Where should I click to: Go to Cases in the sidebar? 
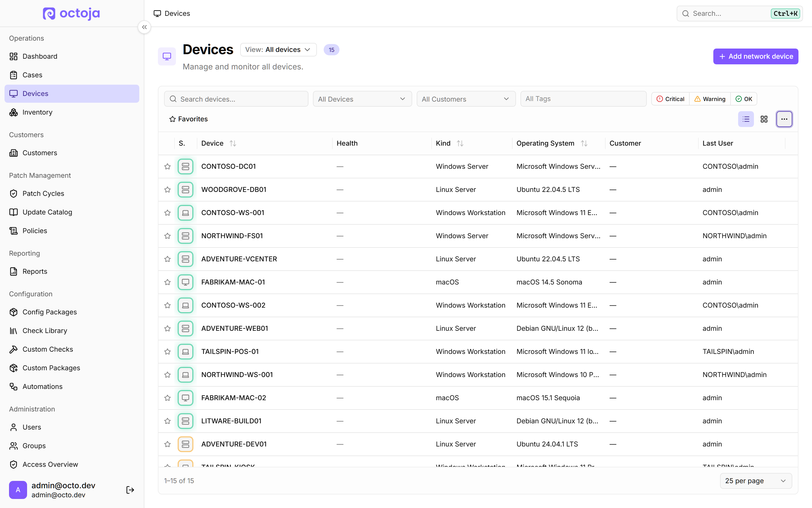[72, 75]
